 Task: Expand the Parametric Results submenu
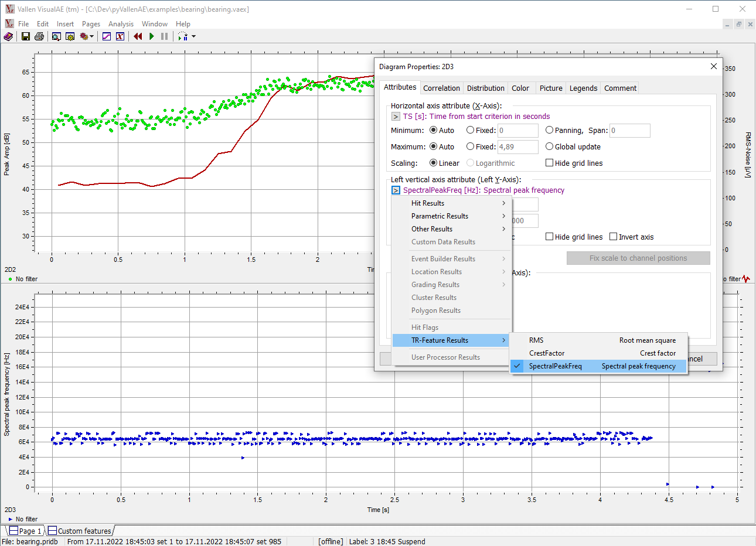[x=452, y=216]
